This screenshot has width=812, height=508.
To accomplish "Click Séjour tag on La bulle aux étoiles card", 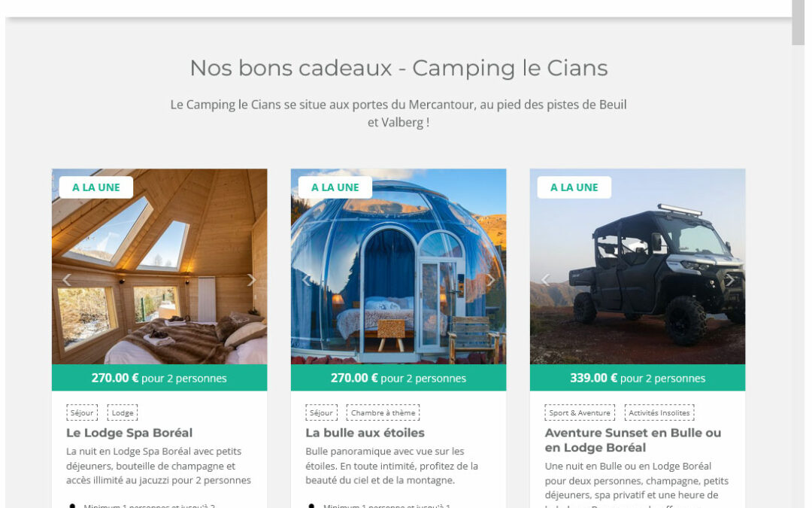I will coord(321,412).
